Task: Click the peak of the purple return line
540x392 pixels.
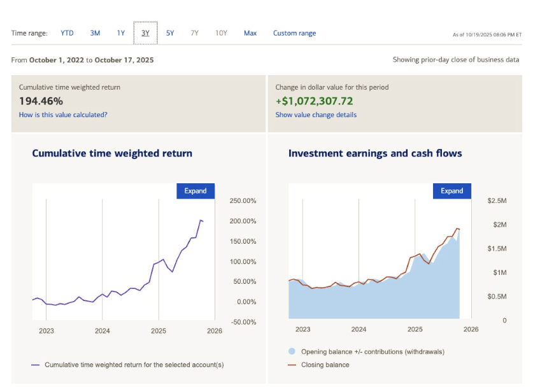Action: [x=201, y=220]
